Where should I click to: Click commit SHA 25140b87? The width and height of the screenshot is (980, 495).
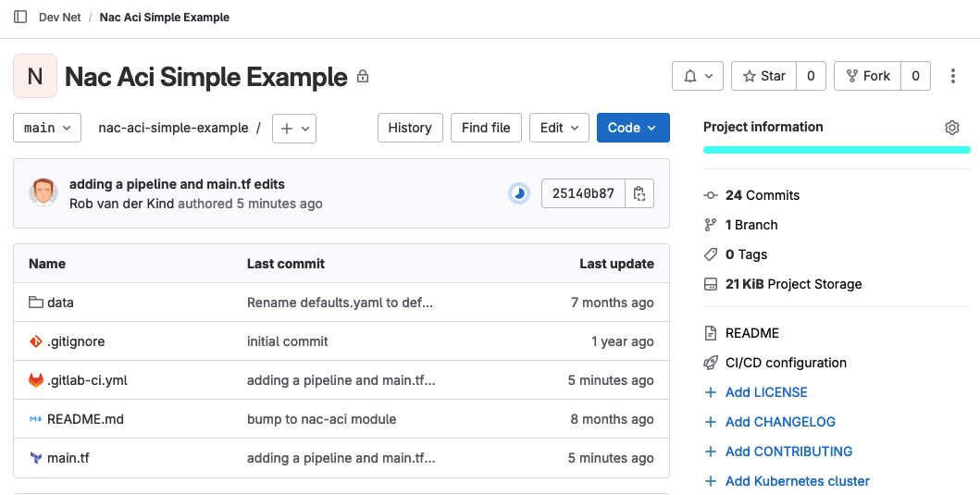point(583,193)
